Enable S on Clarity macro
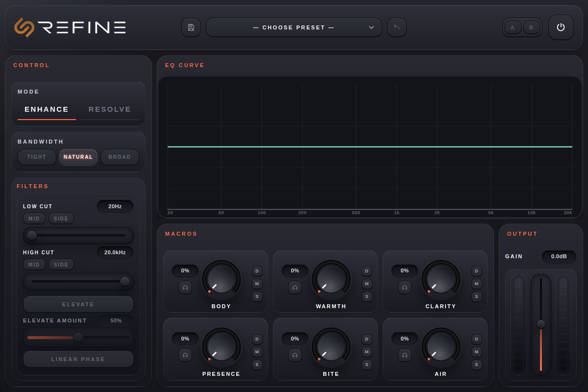 tap(477, 296)
